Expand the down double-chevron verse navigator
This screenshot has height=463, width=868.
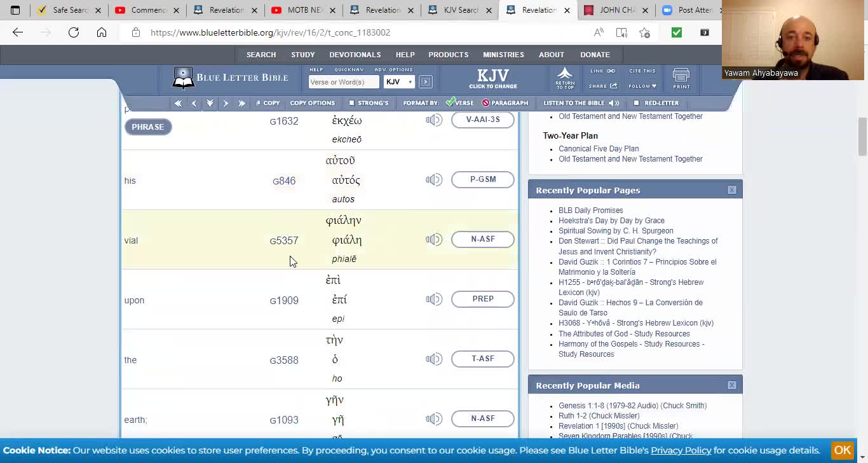[210, 103]
